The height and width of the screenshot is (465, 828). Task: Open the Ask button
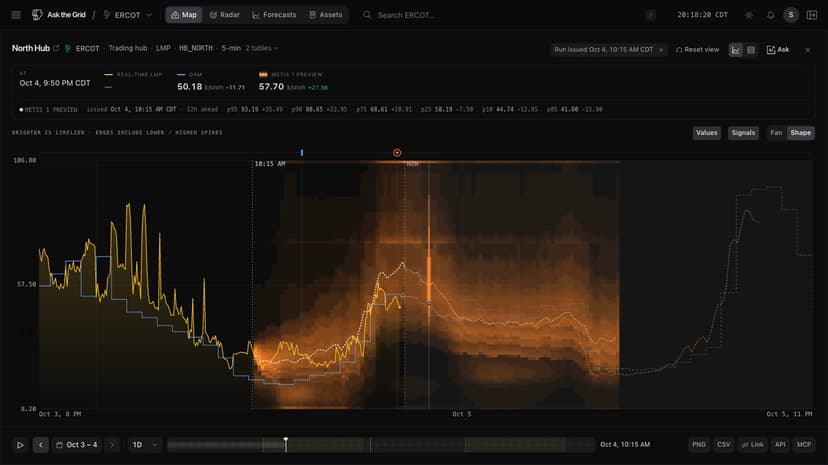pyautogui.click(x=778, y=50)
